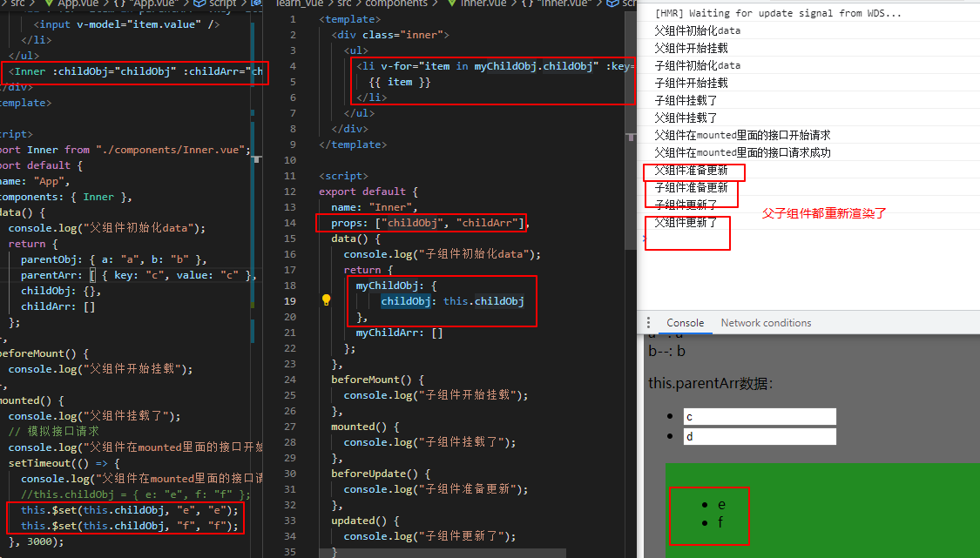Screen dimensions: 980x558
Task: Place cursor on 'props: ["childObj", "childArr"]' line
Action: click(430, 223)
